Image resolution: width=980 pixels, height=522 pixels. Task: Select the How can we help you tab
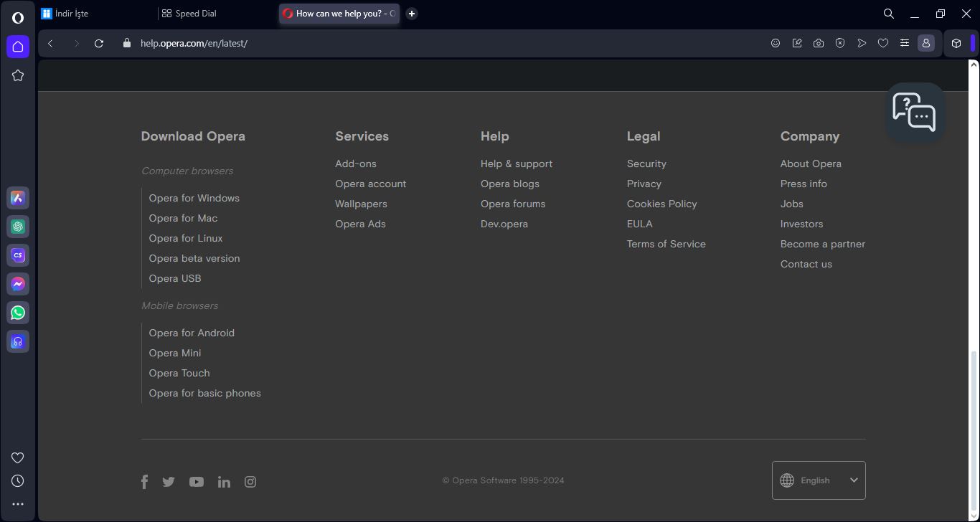(339, 14)
